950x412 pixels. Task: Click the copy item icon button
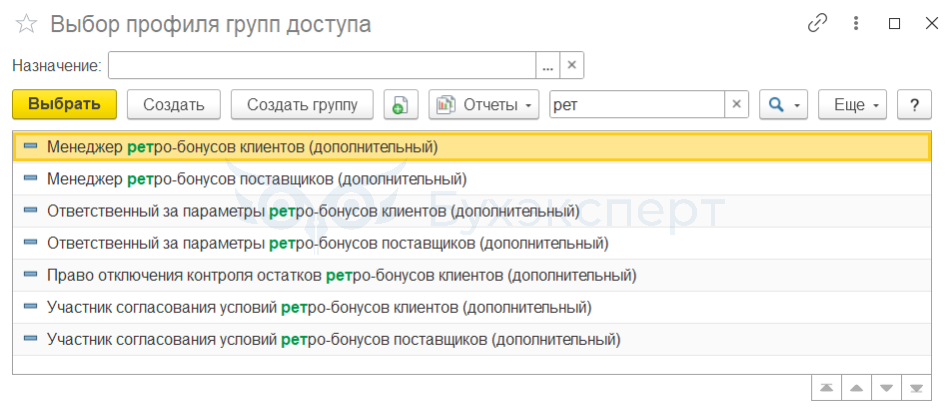click(400, 105)
